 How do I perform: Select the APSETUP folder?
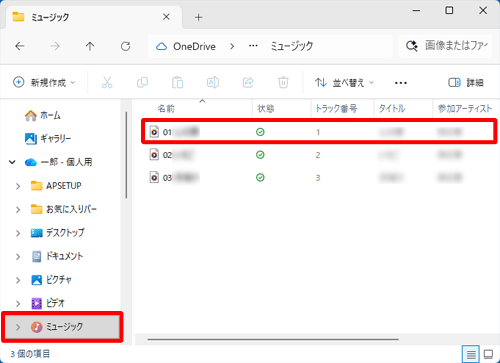(56, 186)
